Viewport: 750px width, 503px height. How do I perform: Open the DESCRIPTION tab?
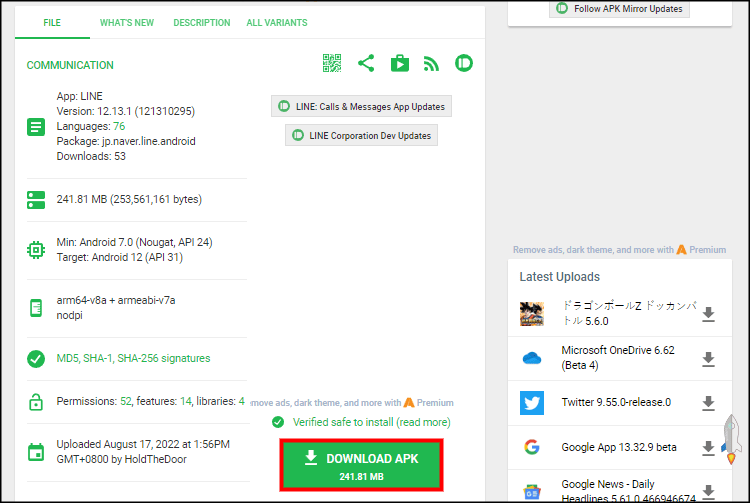pos(201,22)
